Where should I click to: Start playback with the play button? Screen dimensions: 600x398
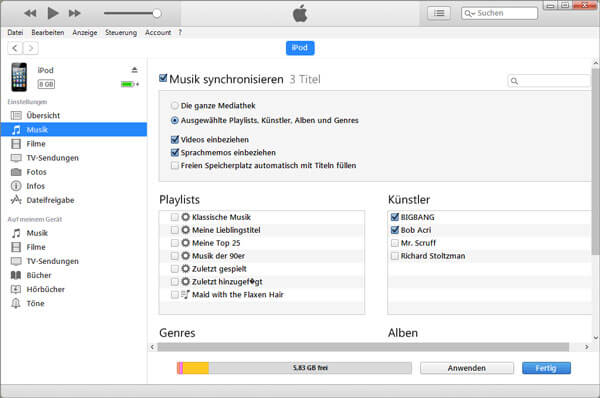point(52,13)
